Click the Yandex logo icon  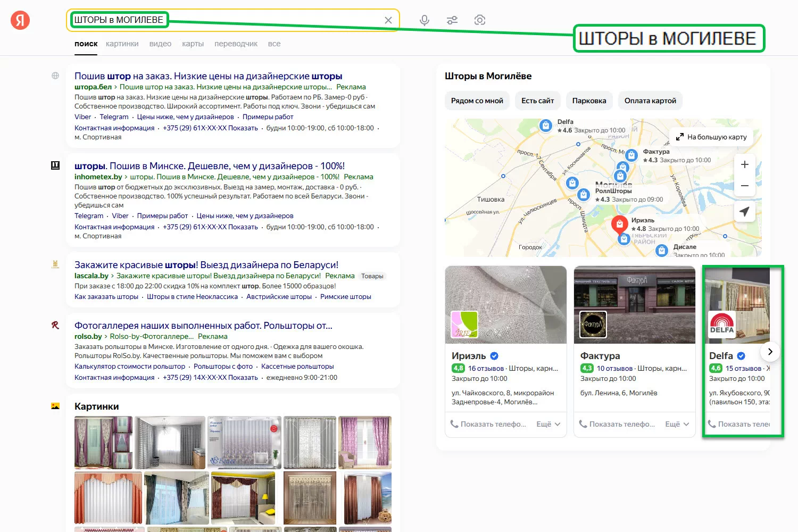tap(20, 20)
